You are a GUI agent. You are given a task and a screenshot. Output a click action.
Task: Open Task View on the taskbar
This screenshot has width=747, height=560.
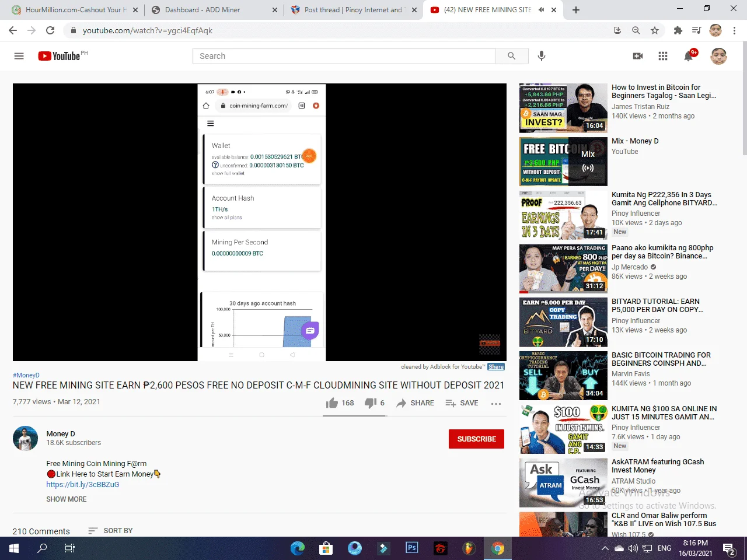coord(70,548)
